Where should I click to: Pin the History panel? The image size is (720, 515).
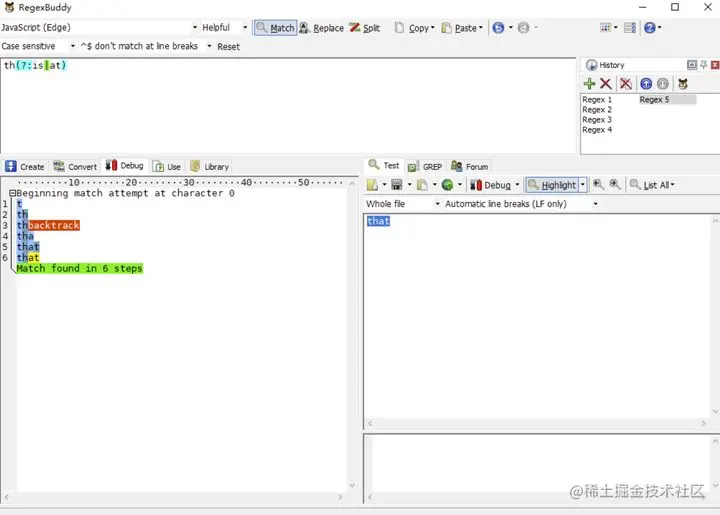[703, 65]
